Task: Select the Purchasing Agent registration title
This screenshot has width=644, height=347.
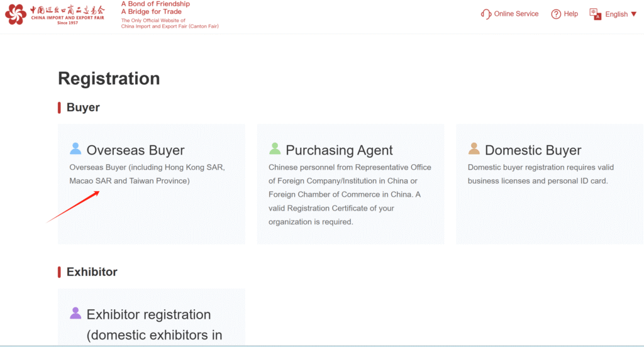Action: [x=339, y=150]
